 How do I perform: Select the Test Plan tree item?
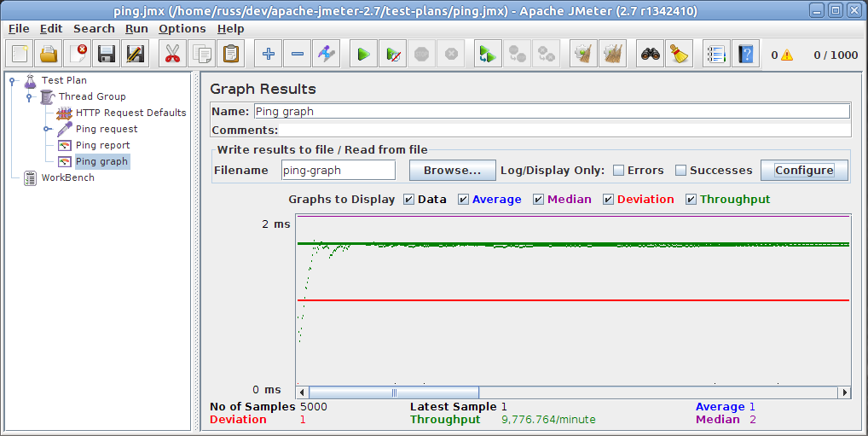click(x=64, y=80)
